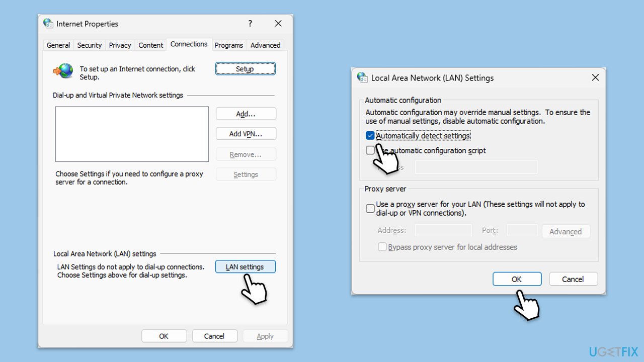Click the Internet Properties globe title icon
Viewport: 644px width, 362px height.
tap(48, 24)
